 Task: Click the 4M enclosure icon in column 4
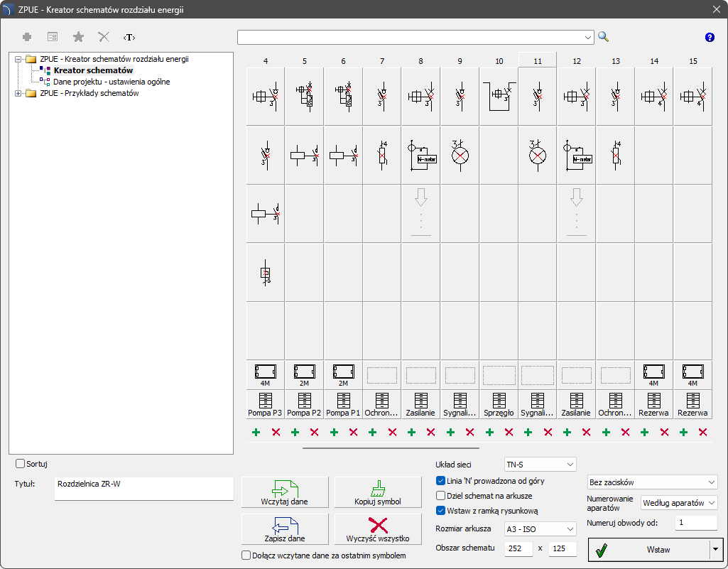[265, 372]
